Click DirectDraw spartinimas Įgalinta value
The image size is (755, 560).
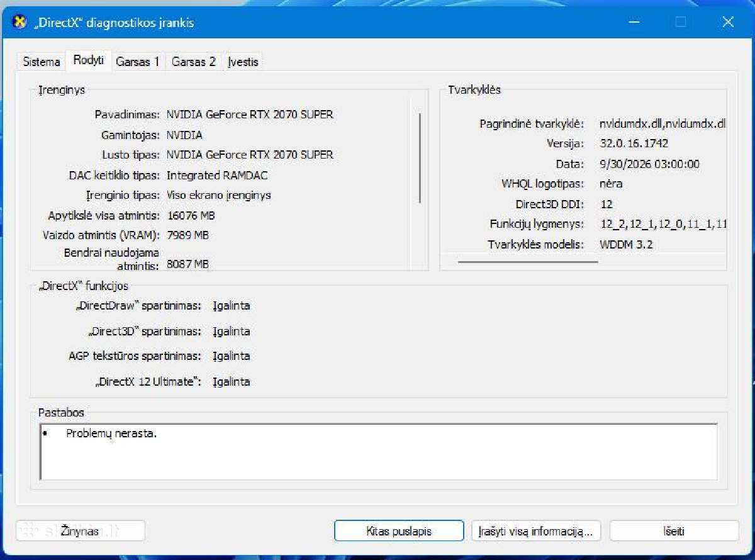click(232, 306)
